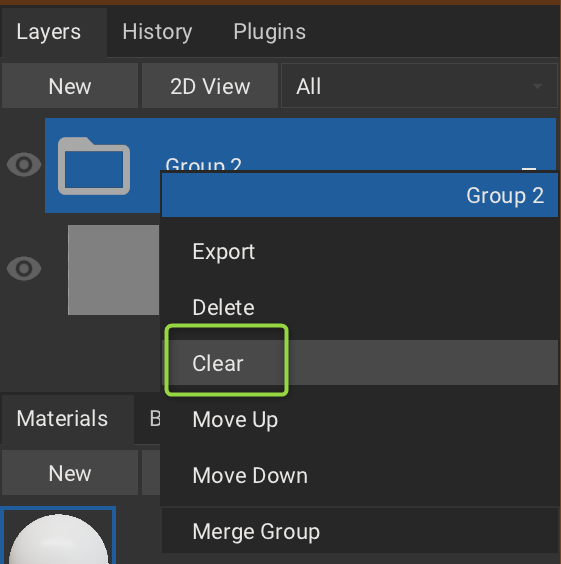Toggle visibility of the gray layer
The width and height of the screenshot is (561, 564).
click(x=24, y=268)
